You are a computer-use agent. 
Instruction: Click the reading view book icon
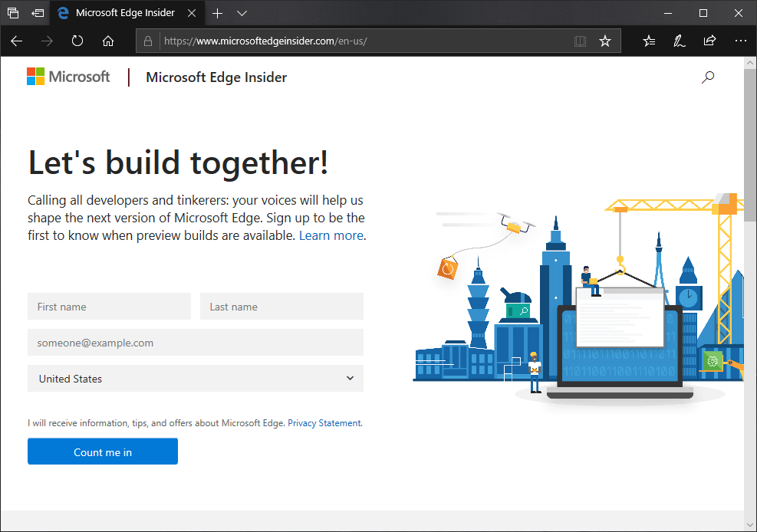(580, 41)
